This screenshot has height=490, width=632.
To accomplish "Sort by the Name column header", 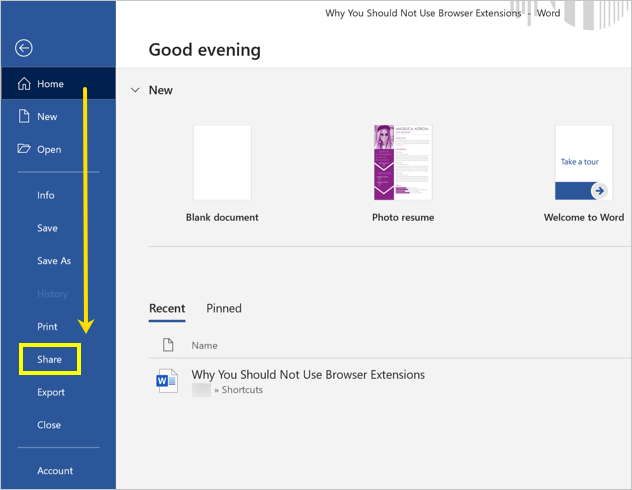I will point(204,345).
